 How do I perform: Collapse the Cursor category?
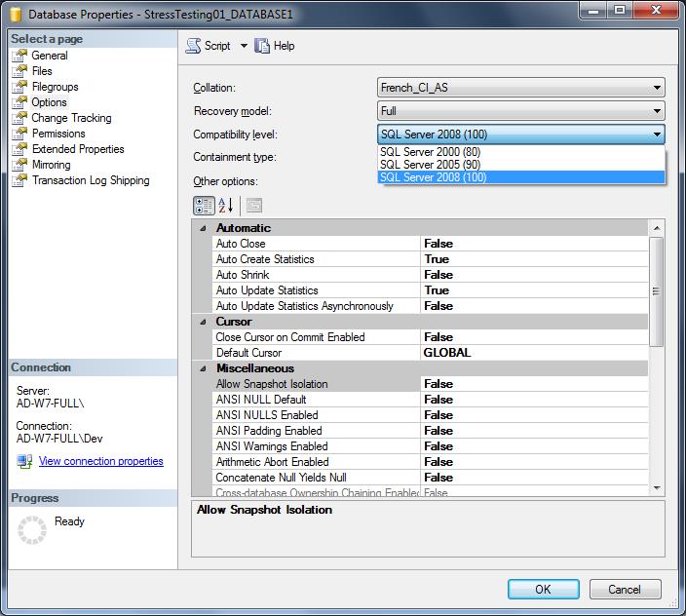pos(203,322)
